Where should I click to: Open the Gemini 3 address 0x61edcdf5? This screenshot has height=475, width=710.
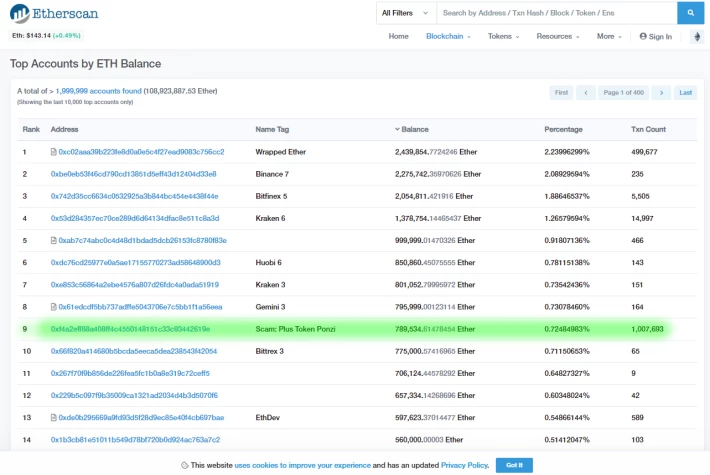140,307
